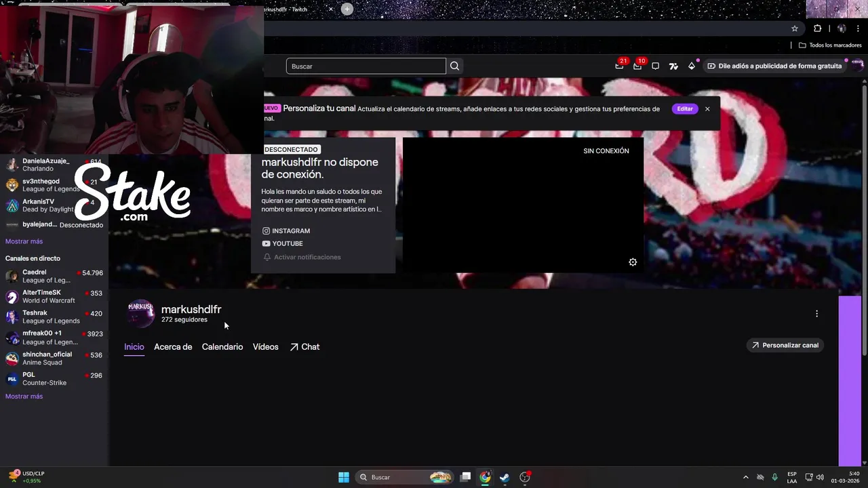Open ArkanisTV channel in sidebar
This screenshot has width=868, height=488.
(x=54, y=205)
